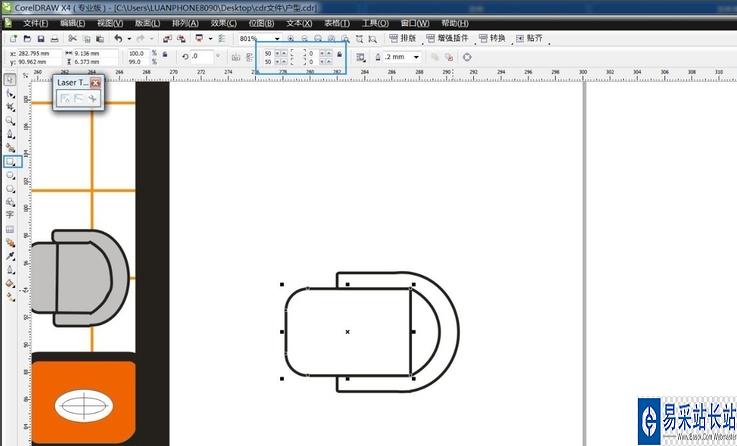Choose the Rectangle tool in toolbox

[10, 160]
